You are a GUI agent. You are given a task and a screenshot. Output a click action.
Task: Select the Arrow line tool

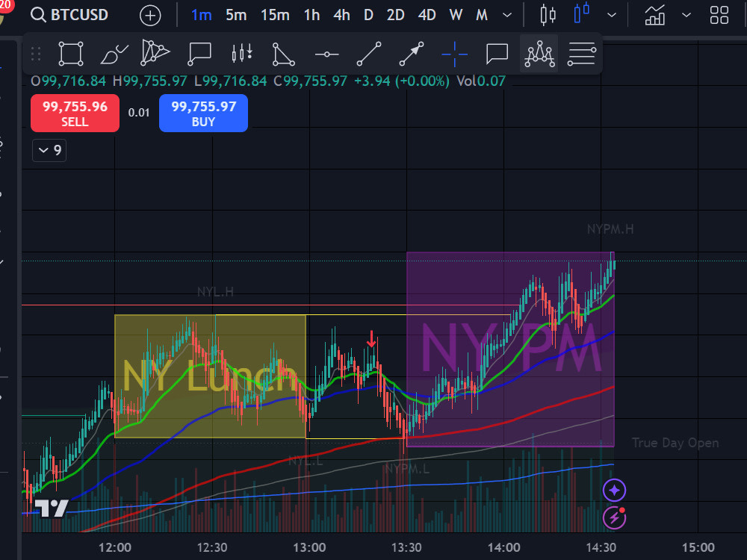(x=411, y=53)
